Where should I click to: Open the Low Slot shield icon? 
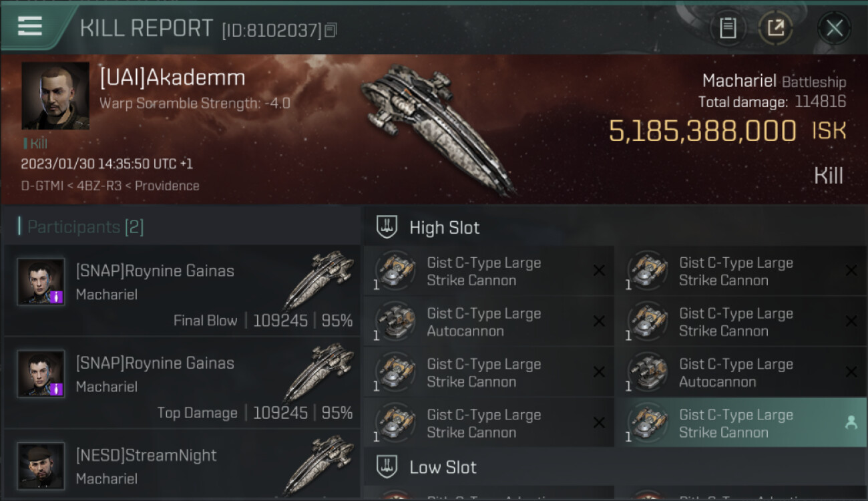pos(387,466)
